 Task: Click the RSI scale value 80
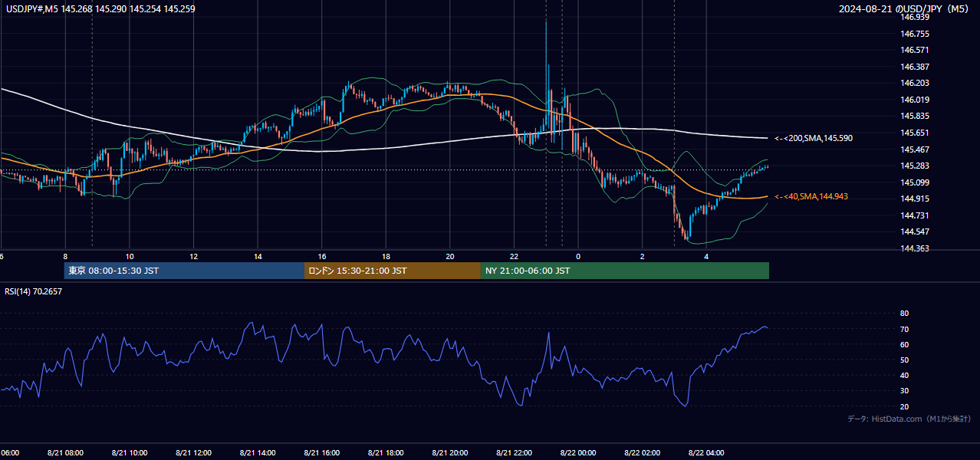point(904,314)
